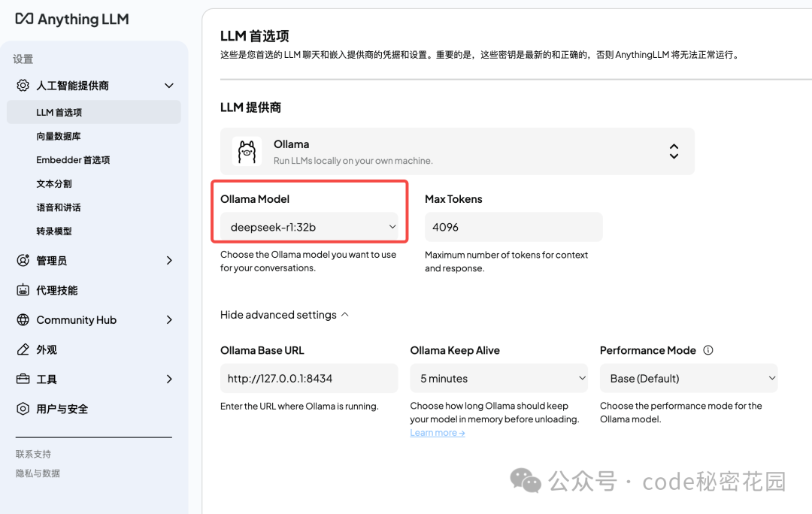Click the Ollama provider card
The image size is (812, 514).
click(x=457, y=151)
